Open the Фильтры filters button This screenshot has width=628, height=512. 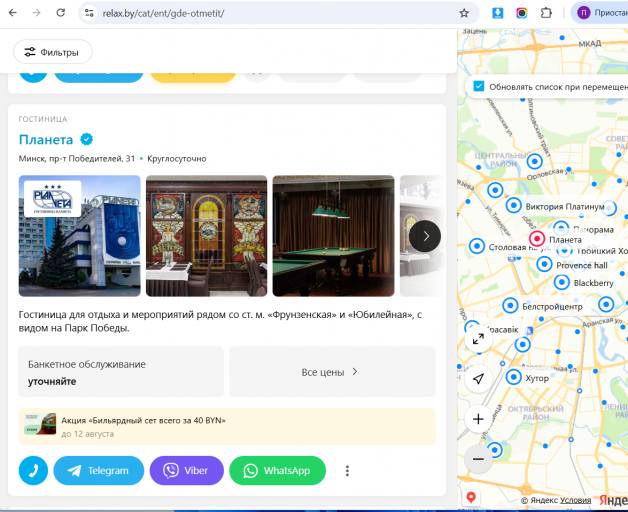(53, 52)
